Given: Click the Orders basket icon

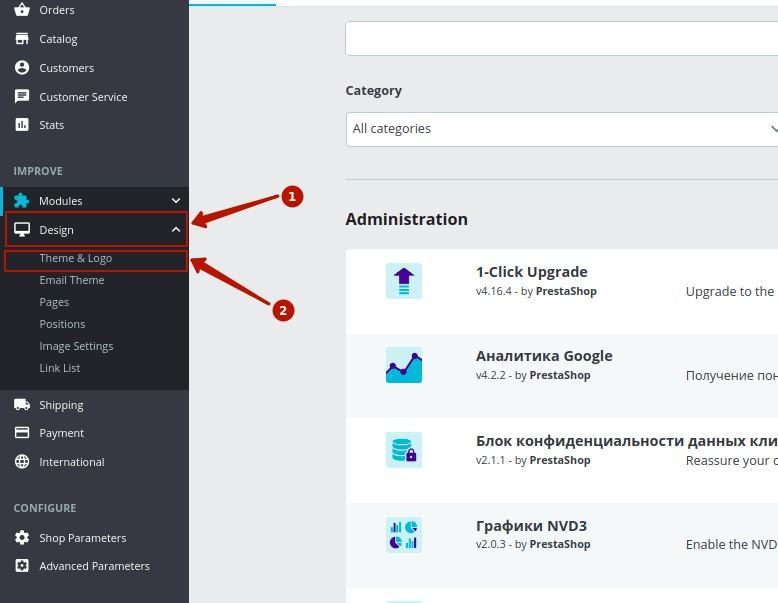Looking at the screenshot, I should [x=22, y=9].
